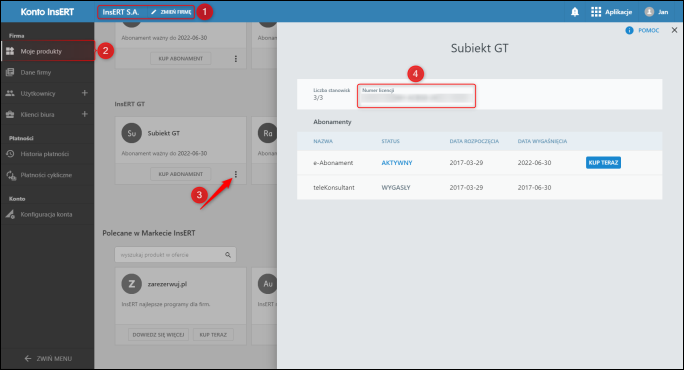Click KUP TERAZ for e-Abonament
684x370 pixels.
(x=603, y=162)
